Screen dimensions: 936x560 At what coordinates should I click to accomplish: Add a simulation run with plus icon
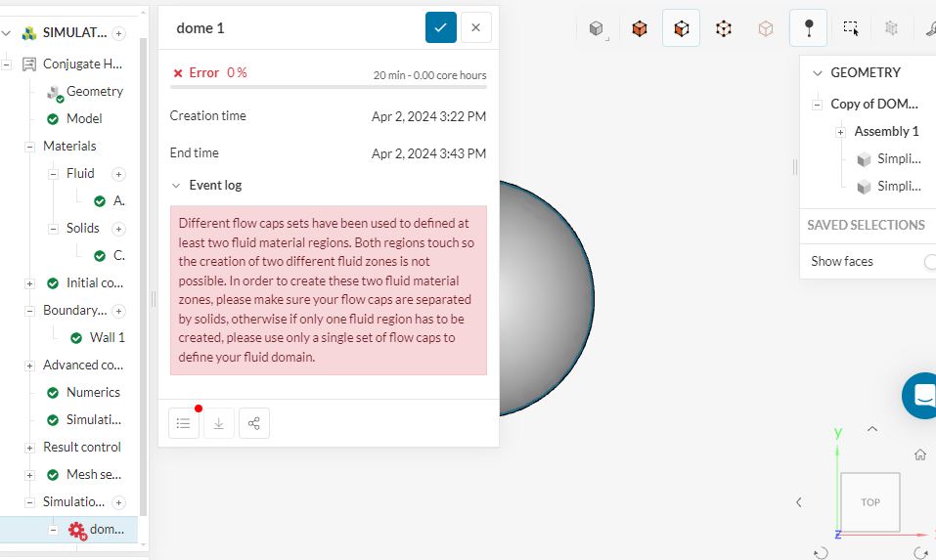(118, 502)
